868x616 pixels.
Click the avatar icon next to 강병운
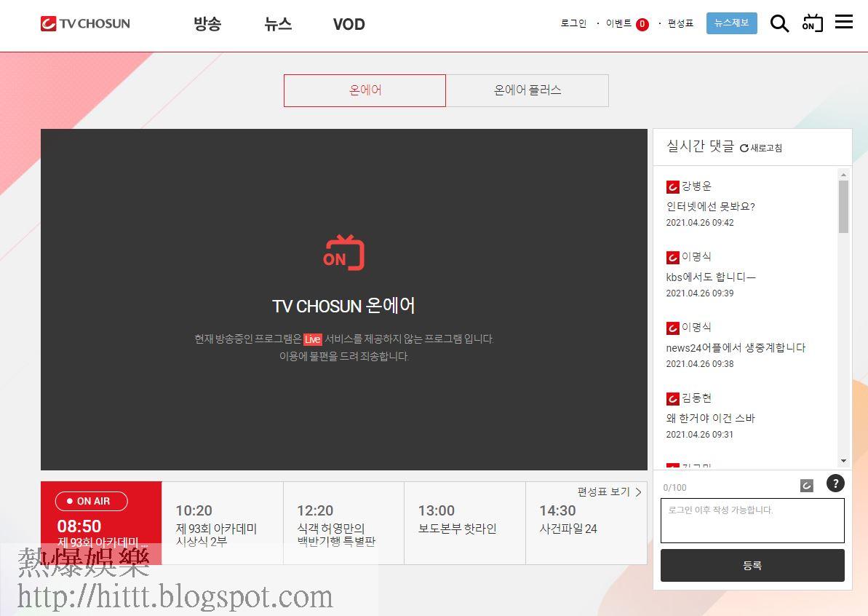(x=672, y=186)
